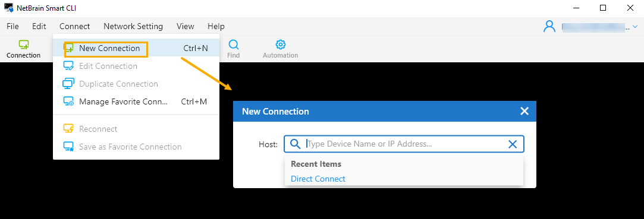Click the Find magnifier toolbar icon

point(233,45)
